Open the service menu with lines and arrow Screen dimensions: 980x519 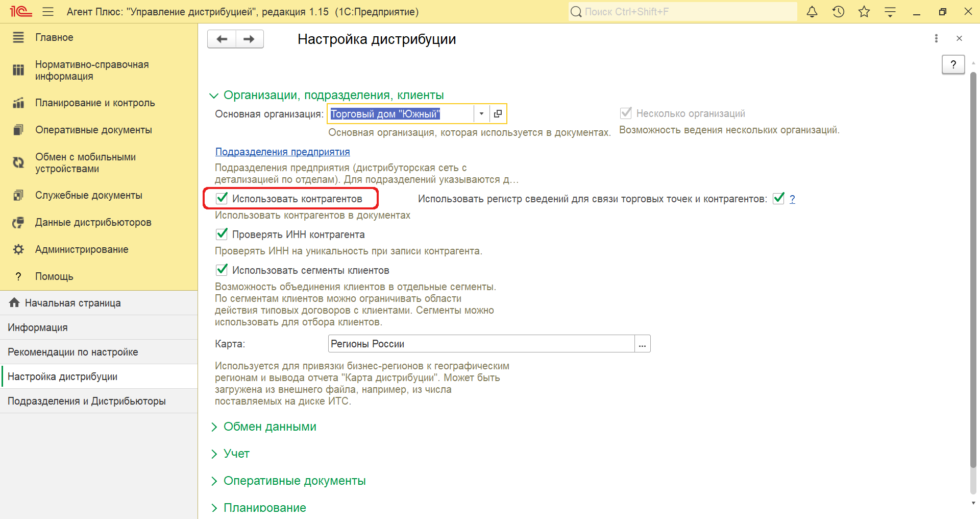(890, 12)
